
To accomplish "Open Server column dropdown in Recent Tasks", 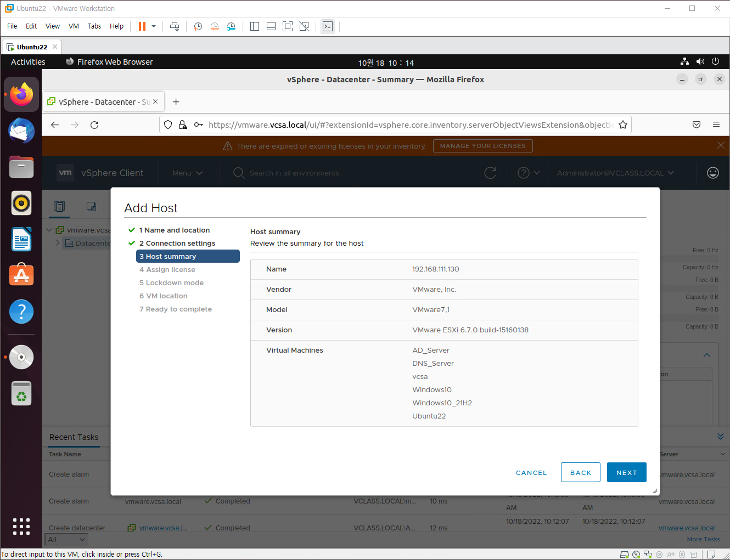I will click(x=722, y=454).
